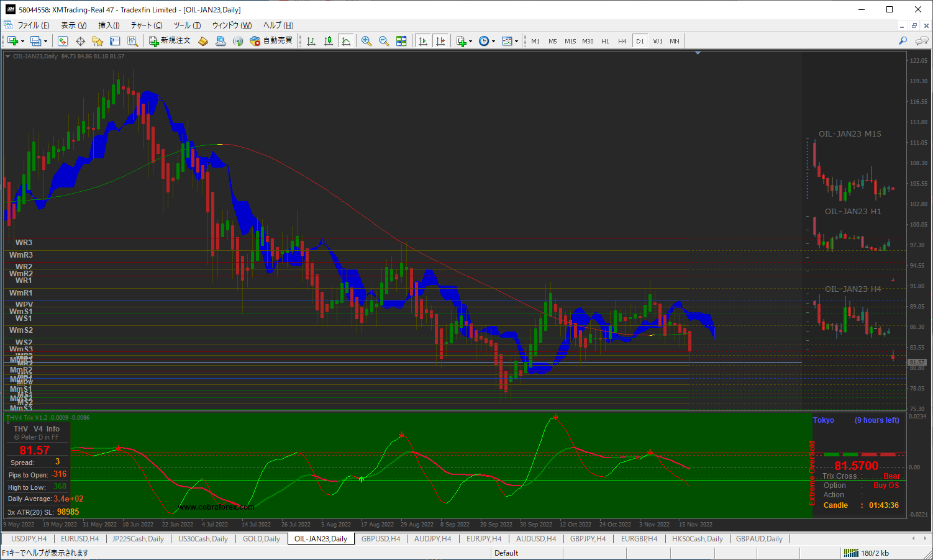
Task: Open search with the magnifier icon
Action: click(903, 41)
